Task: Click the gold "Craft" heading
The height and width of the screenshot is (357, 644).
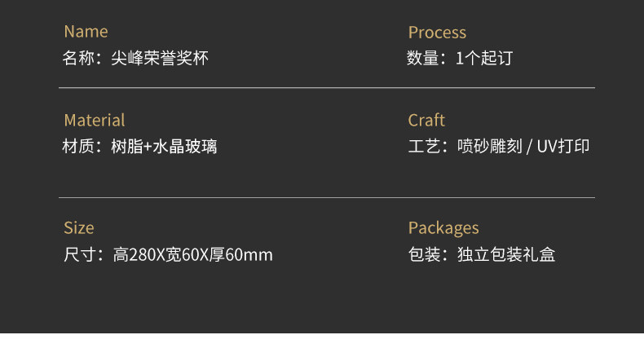Action: [426, 120]
